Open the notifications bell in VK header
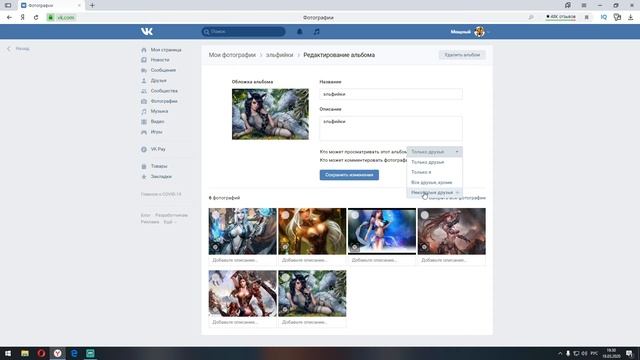 click(300, 31)
